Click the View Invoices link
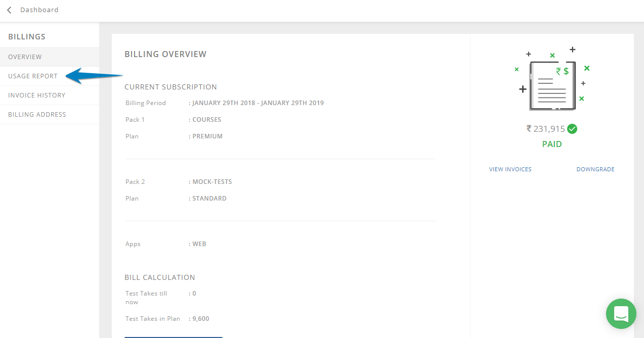This screenshot has height=338, width=644. click(x=510, y=169)
